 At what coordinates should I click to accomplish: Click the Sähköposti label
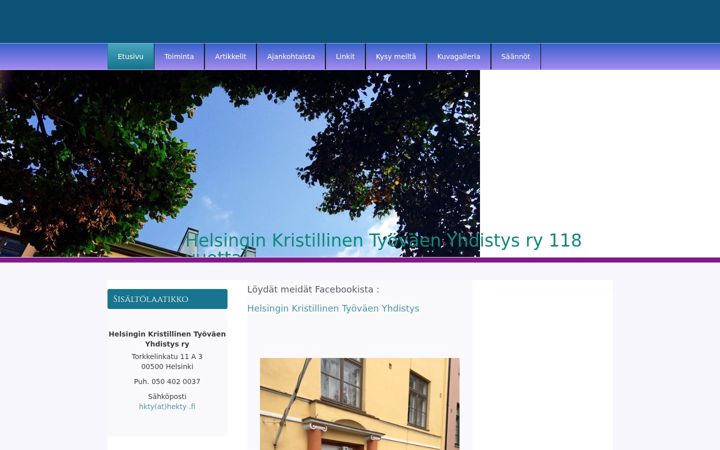click(167, 396)
